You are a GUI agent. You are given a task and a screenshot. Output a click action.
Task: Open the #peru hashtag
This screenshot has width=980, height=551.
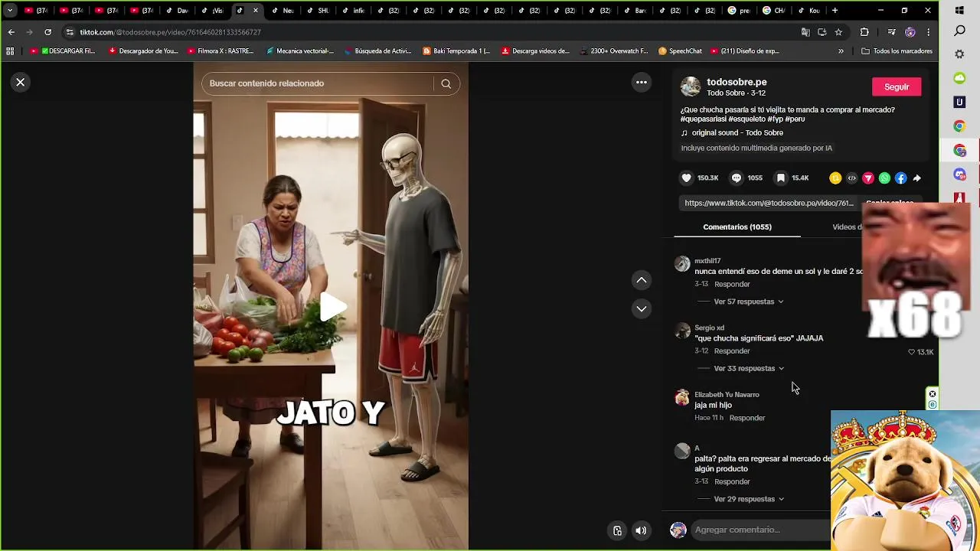(x=794, y=119)
